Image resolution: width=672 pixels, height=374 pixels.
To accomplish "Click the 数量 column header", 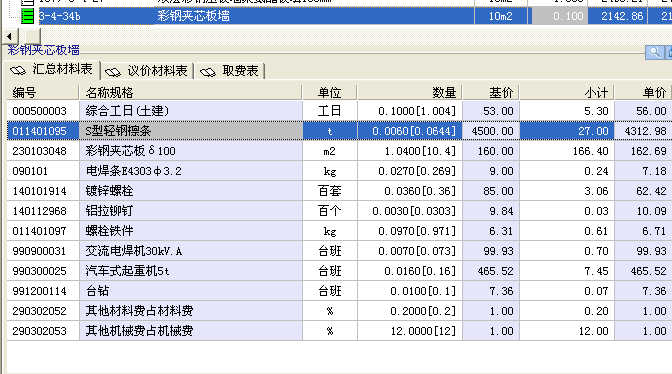I will [410, 92].
